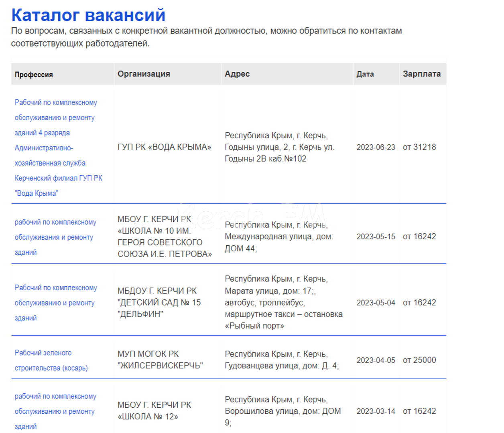Click the intro paragraph about employer contacts
This screenshot has width=504, height=433.
(x=207, y=37)
